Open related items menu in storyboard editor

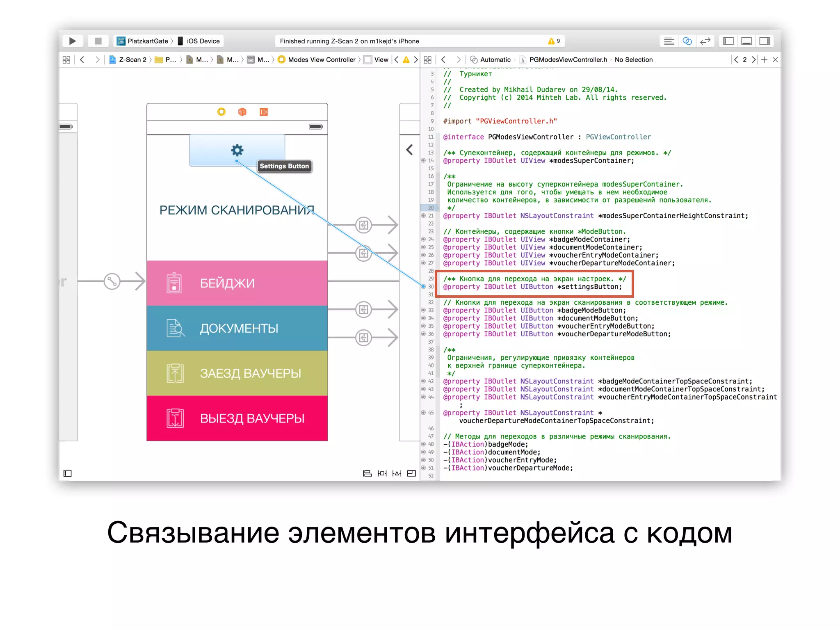[66, 60]
